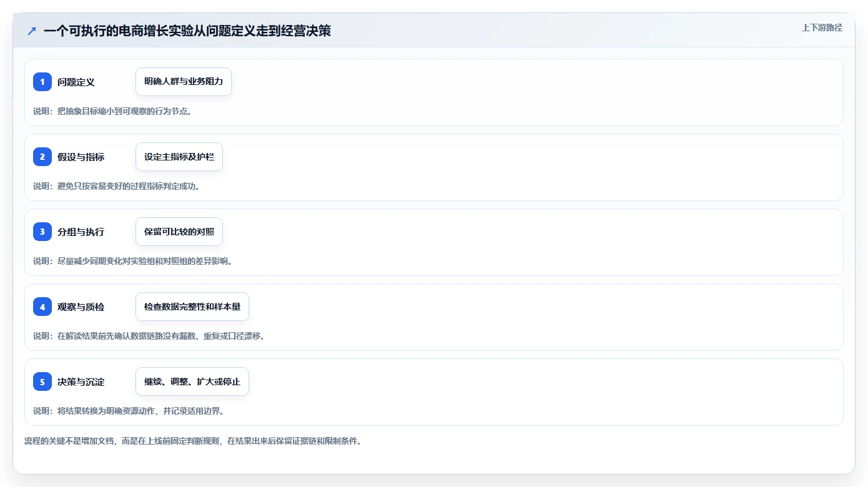The height and width of the screenshot is (487, 868).
Task: Click the 观察与质检 step title
Action: [x=81, y=307]
